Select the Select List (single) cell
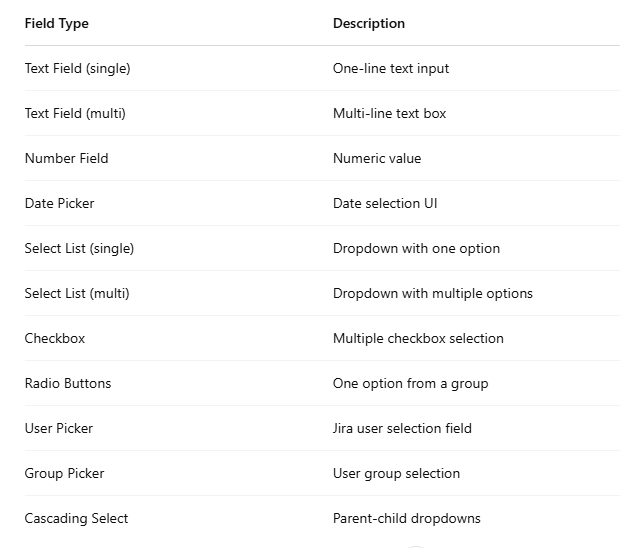The height and width of the screenshot is (548, 620). click(x=79, y=248)
